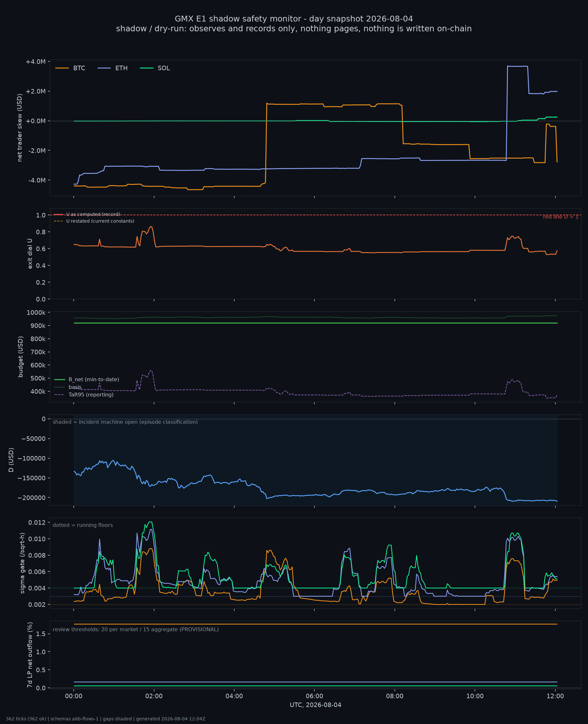Click the '7d LP net outflow (%)' axis label
This screenshot has width=588, height=724.
coord(30,655)
